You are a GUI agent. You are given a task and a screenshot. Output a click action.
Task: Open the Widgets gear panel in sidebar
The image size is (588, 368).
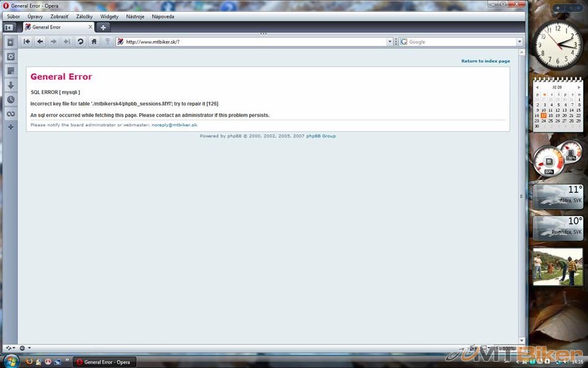tap(11, 57)
